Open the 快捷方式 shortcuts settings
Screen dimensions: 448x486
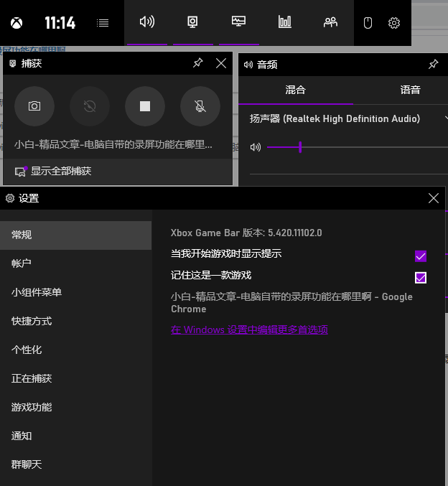click(x=75, y=321)
